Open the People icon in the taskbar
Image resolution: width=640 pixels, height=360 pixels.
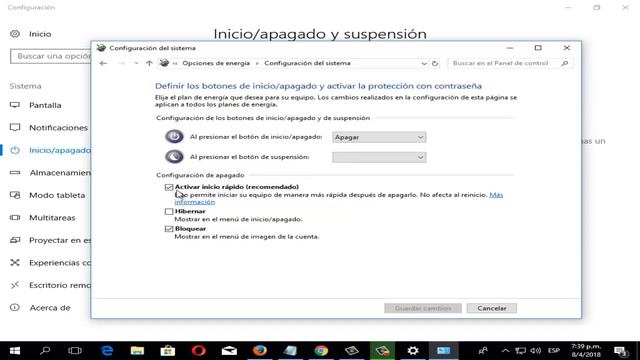(x=483, y=351)
